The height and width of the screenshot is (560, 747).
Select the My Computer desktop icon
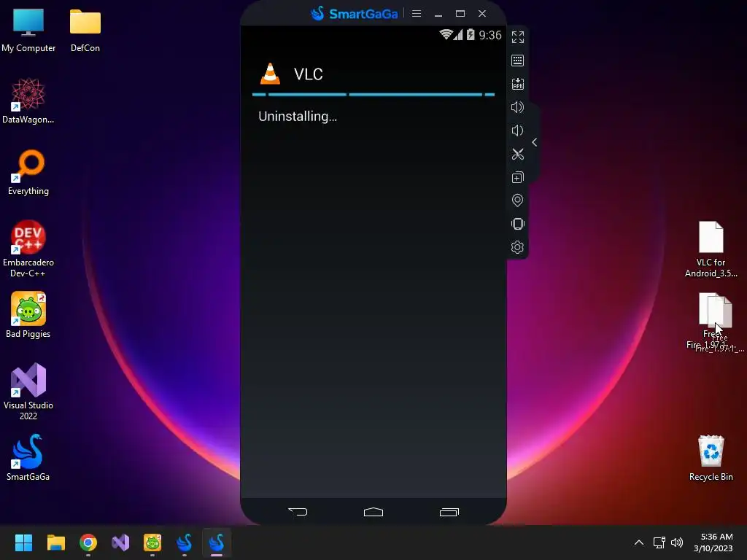coord(28,31)
